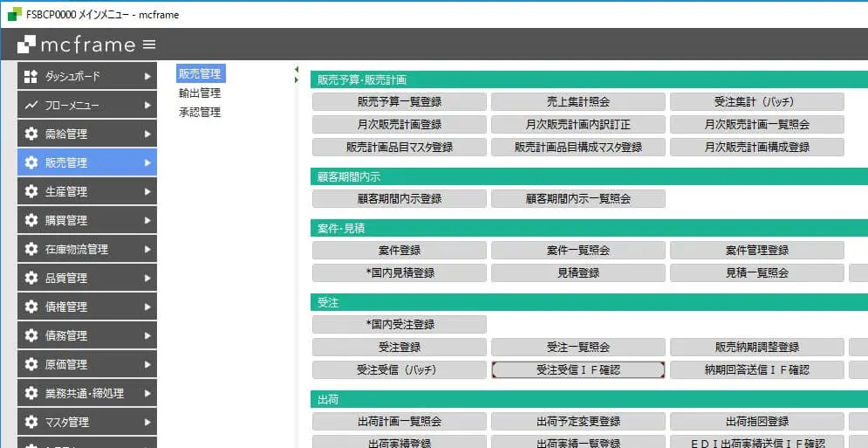Image resolution: width=868 pixels, height=448 pixels.
Task: Open the マスタ管理 sidebar menu
Action: point(87,423)
